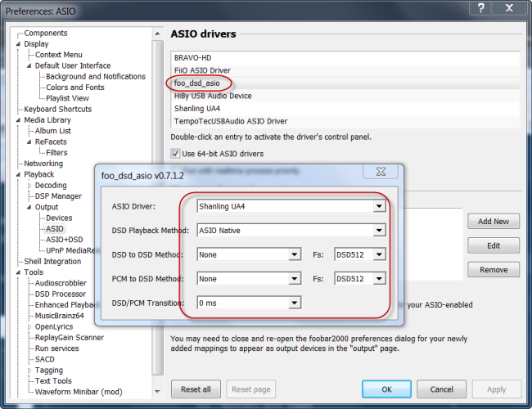
Task: Collapse the Media Library node
Action: [18, 120]
